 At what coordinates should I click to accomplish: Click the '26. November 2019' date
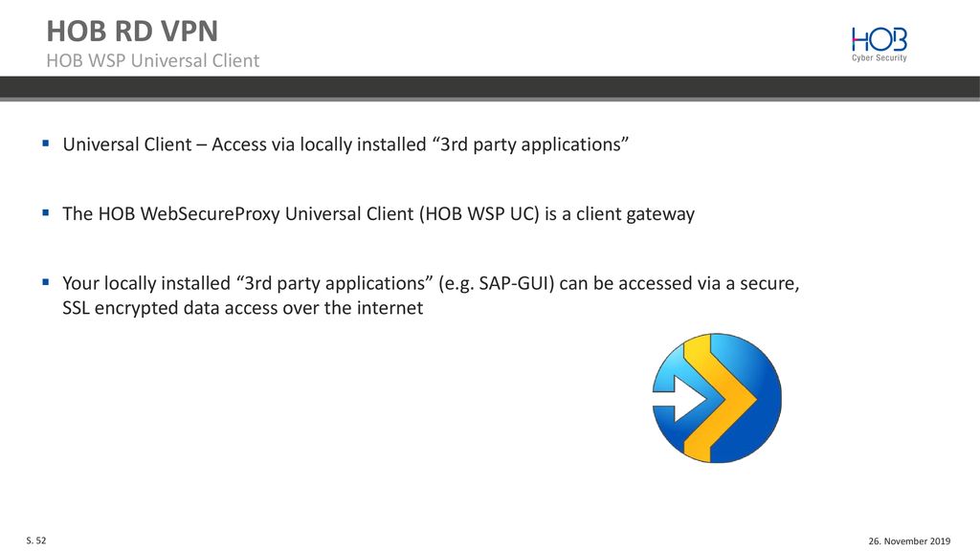tap(909, 541)
